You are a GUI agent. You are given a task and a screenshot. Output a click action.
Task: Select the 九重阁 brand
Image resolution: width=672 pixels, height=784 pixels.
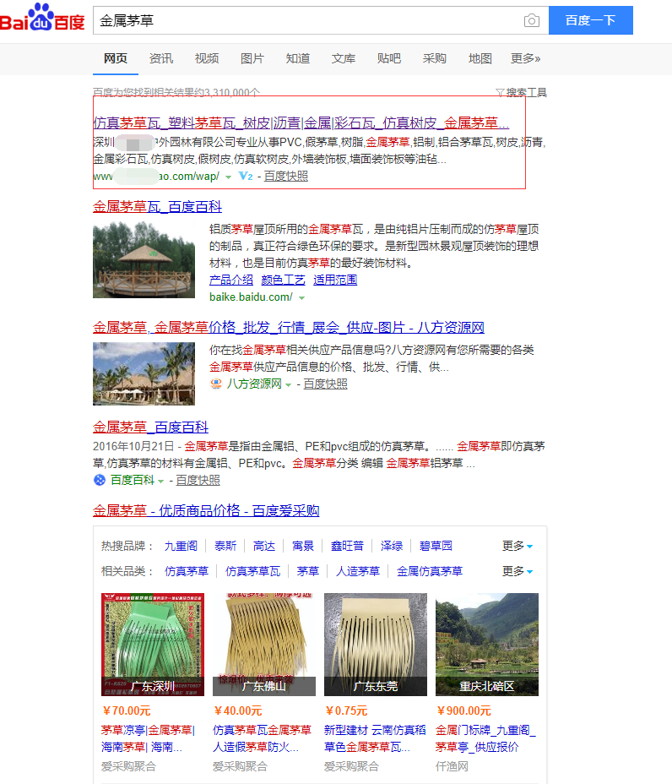(181, 546)
